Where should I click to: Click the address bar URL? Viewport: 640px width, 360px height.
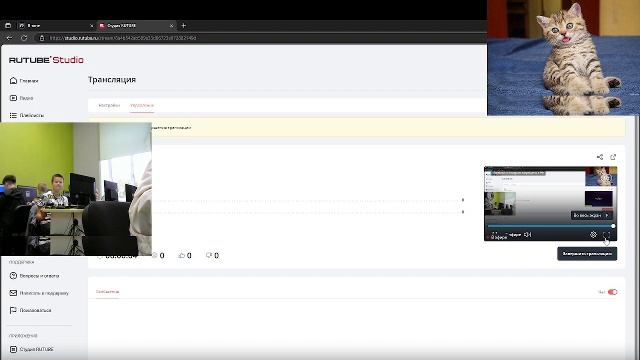click(x=122, y=38)
